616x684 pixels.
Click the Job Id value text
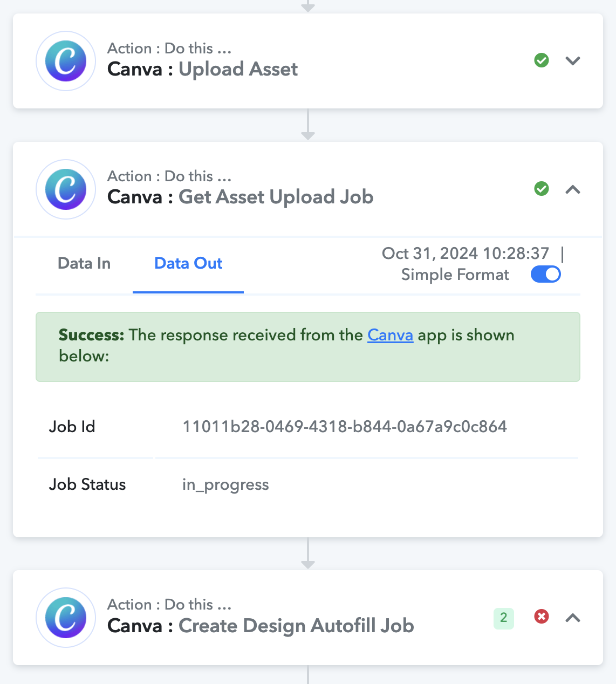[345, 427]
